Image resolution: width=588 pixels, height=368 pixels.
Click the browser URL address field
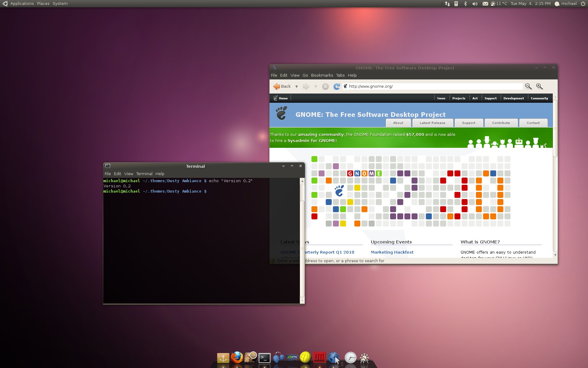(432, 86)
